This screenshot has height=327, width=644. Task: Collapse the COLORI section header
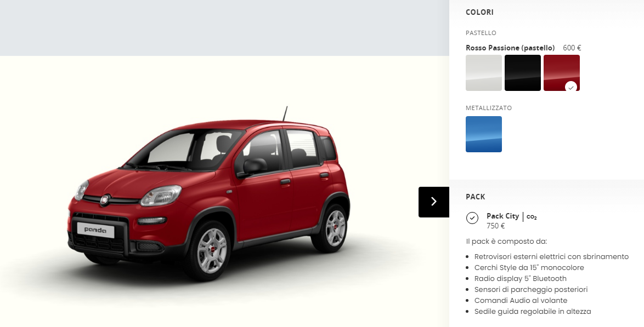pyautogui.click(x=547, y=12)
